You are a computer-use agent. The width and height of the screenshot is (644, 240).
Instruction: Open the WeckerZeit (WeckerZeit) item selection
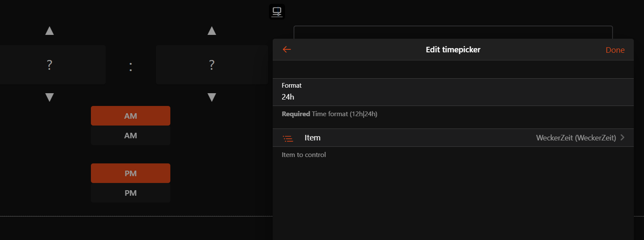point(576,138)
